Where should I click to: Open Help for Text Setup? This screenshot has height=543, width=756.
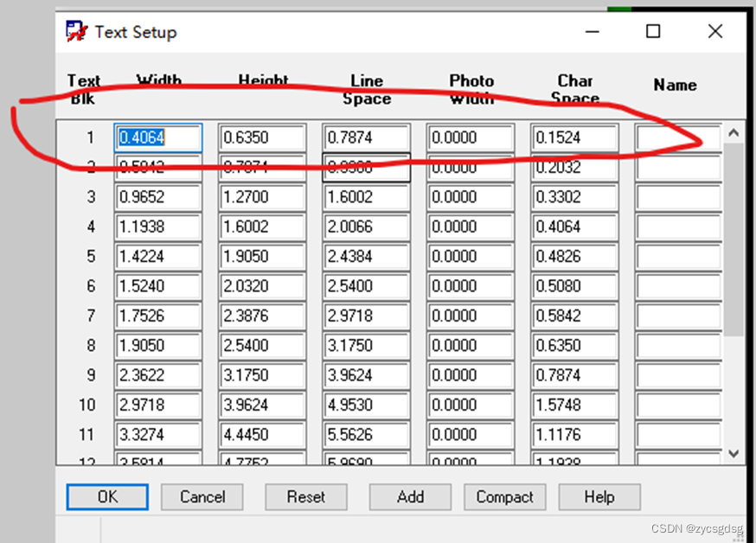(x=599, y=496)
